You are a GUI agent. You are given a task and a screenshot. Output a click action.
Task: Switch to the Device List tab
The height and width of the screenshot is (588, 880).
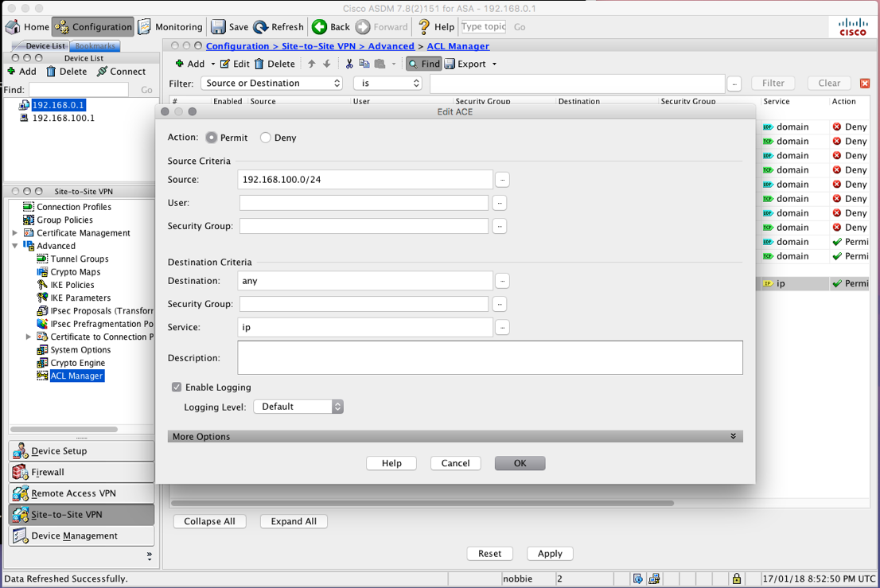tap(45, 46)
